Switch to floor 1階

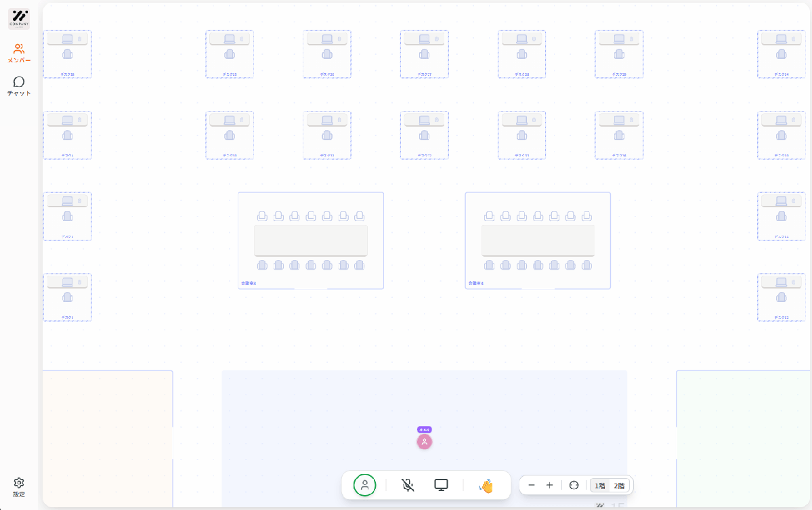(600, 485)
